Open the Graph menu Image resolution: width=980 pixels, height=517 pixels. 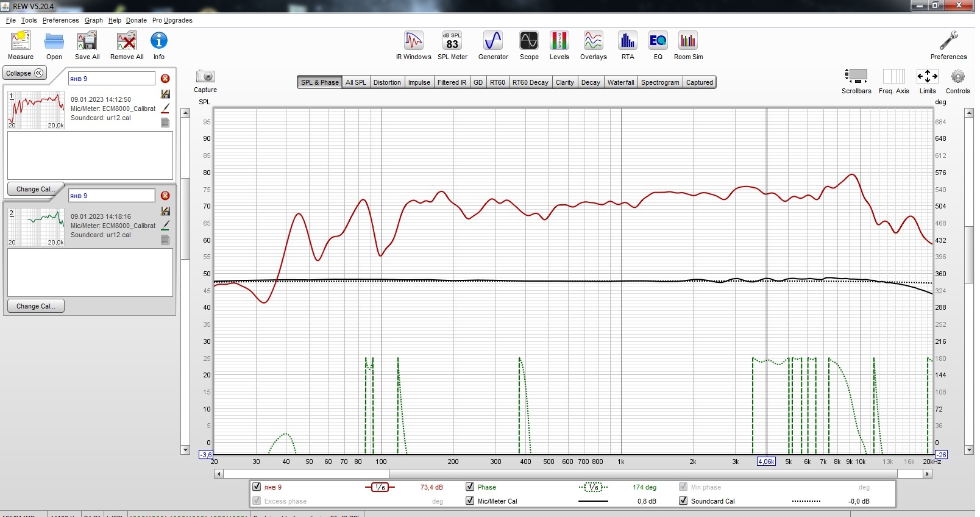coord(94,20)
